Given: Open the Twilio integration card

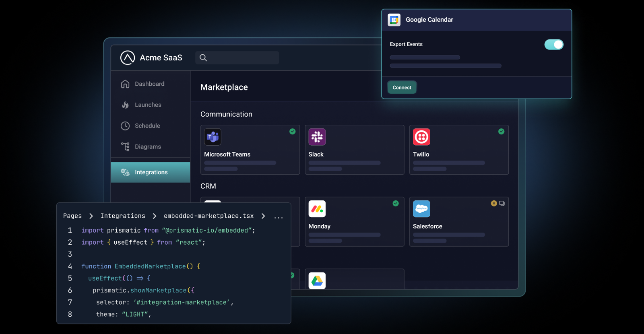Looking at the screenshot, I should coord(459,150).
